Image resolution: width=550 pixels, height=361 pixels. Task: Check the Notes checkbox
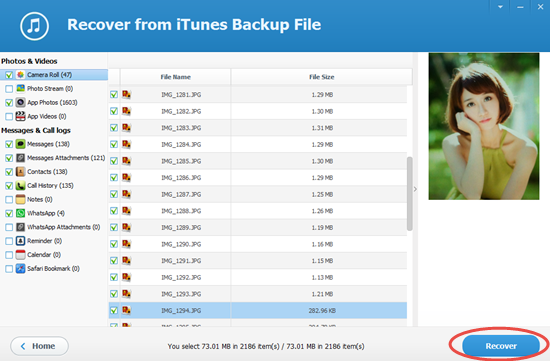point(9,200)
